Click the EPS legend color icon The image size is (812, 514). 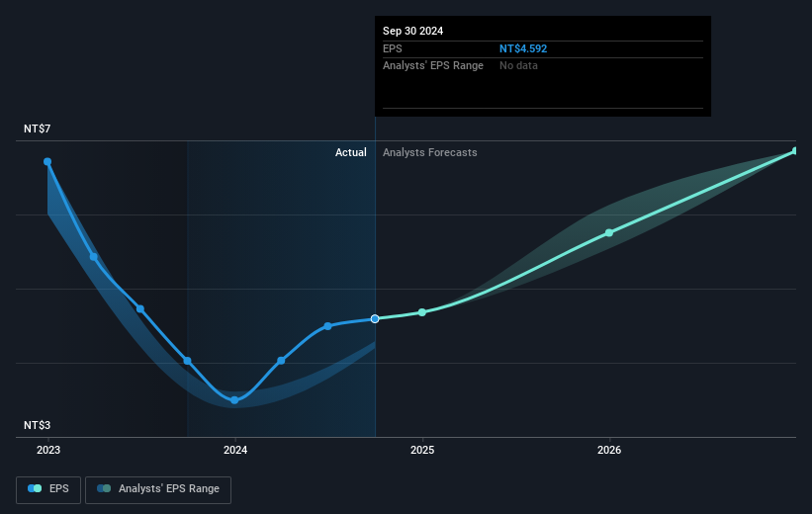tap(35, 488)
